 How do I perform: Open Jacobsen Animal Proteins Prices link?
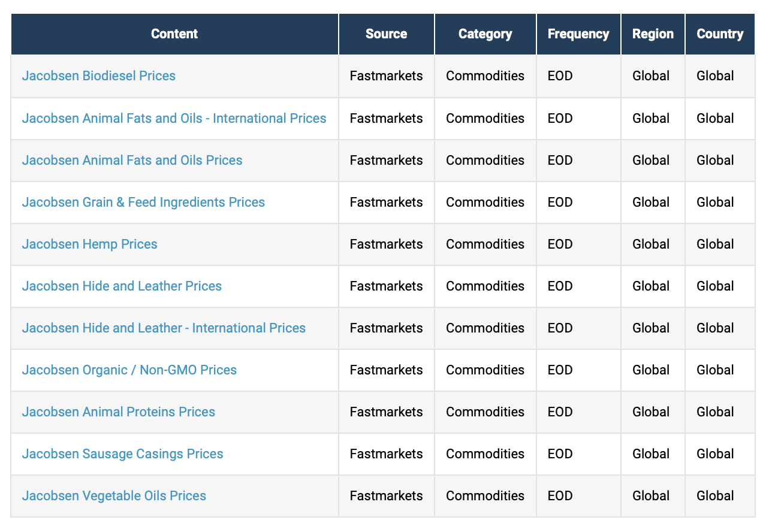118,412
